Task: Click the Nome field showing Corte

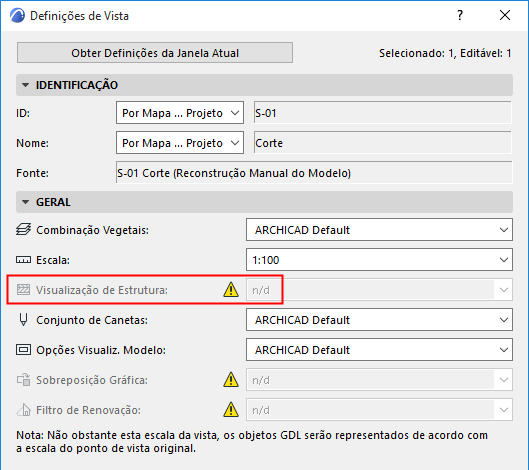Action: tap(383, 143)
